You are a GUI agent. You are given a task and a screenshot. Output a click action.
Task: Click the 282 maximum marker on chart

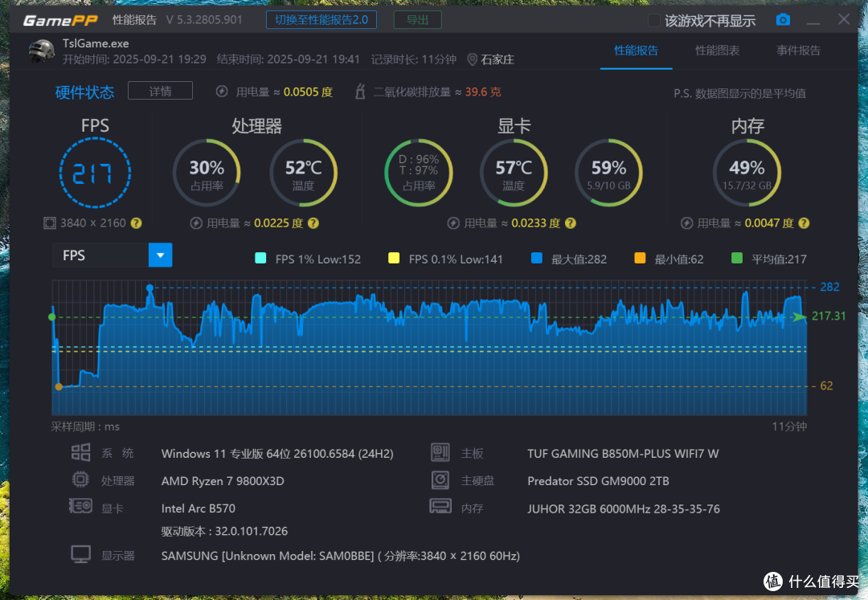(149, 288)
